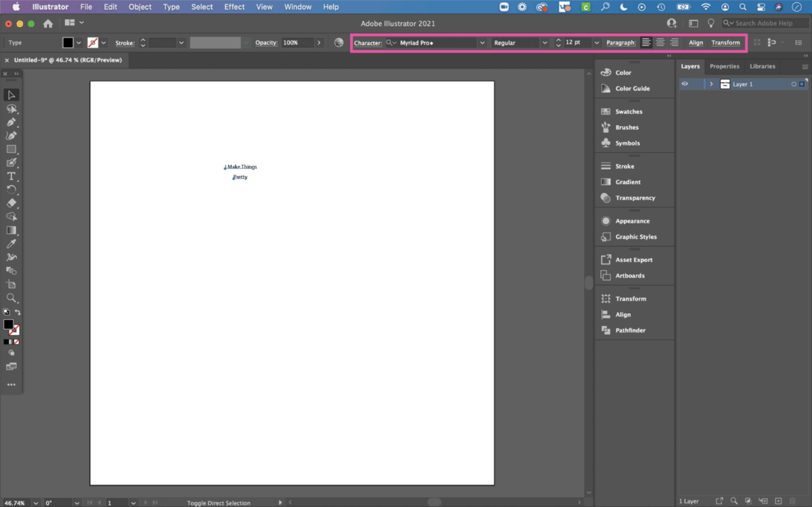
Task: Select the Zoom tool
Action: [x=12, y=298]
